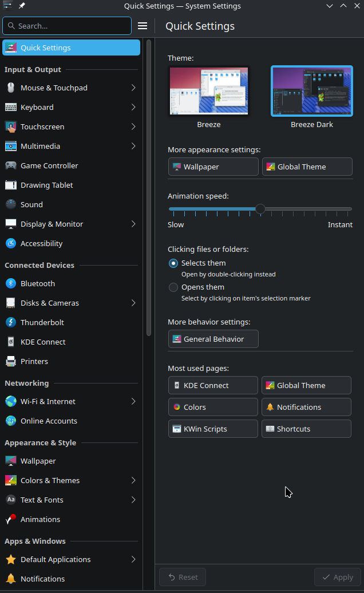Open Mouse & Touchpad mouse icon

[10, 88]
